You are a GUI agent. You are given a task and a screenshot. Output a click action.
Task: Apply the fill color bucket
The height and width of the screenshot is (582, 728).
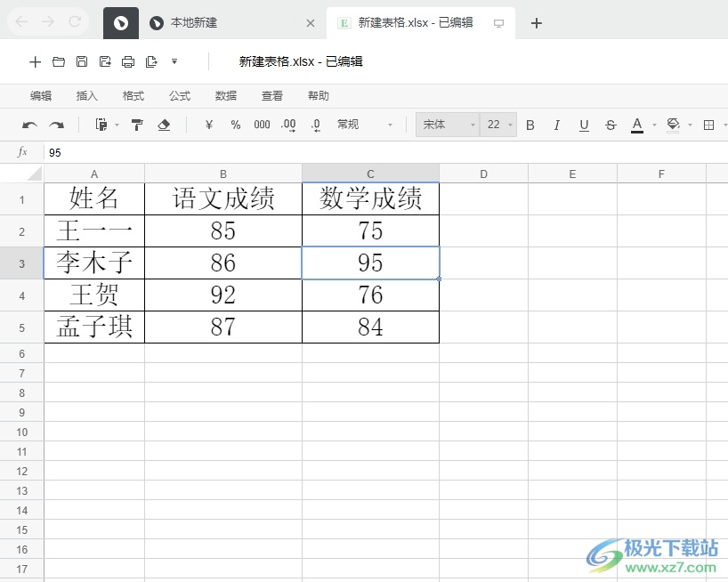pyautogui.click(x=673, y=125)
